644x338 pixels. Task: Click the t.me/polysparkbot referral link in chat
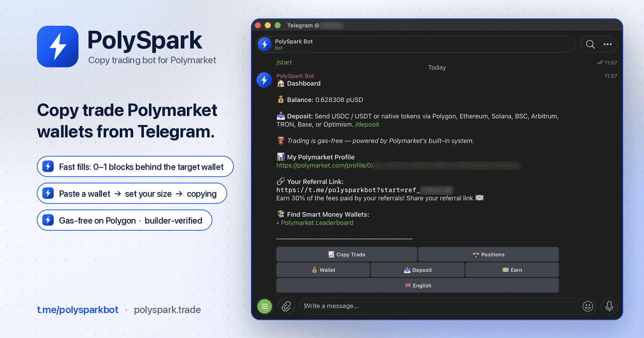(365, 190)
